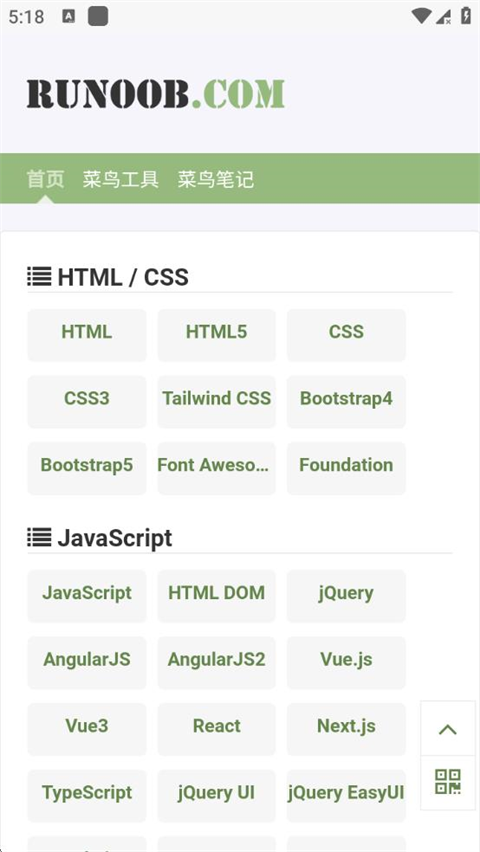Tap the Wi-Fi status bar icon

[x=421, y=16]
